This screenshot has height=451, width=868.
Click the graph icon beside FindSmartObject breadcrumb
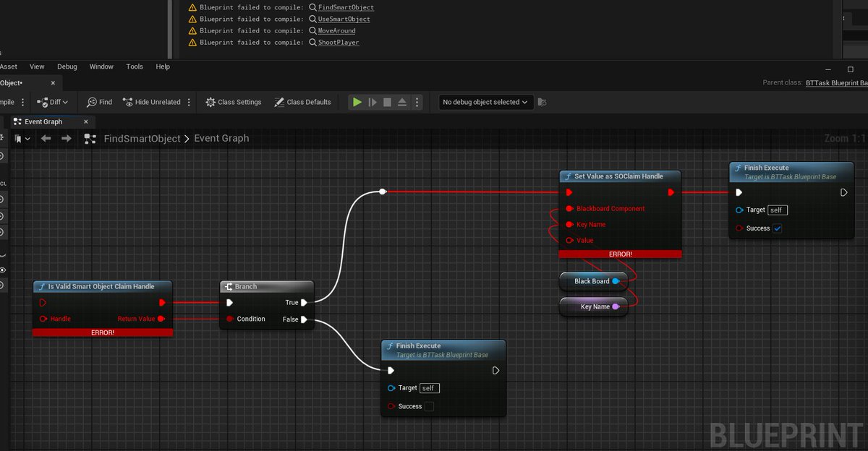pos(90,138)
